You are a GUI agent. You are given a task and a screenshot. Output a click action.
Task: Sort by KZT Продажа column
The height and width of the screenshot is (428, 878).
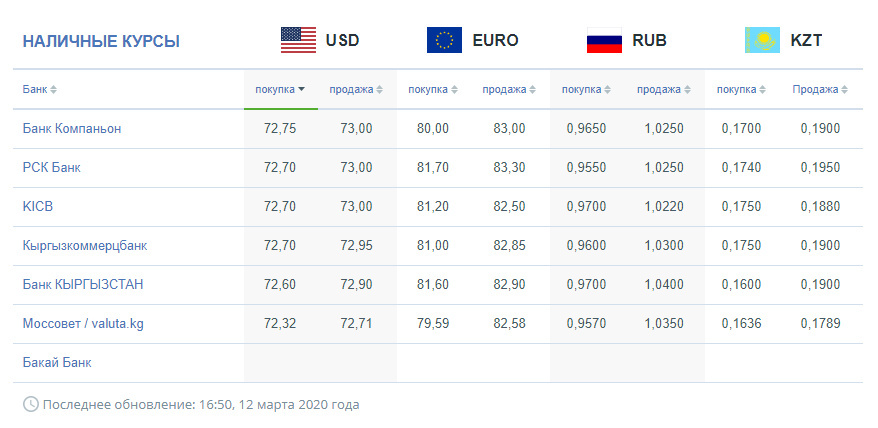click(820, 90)
